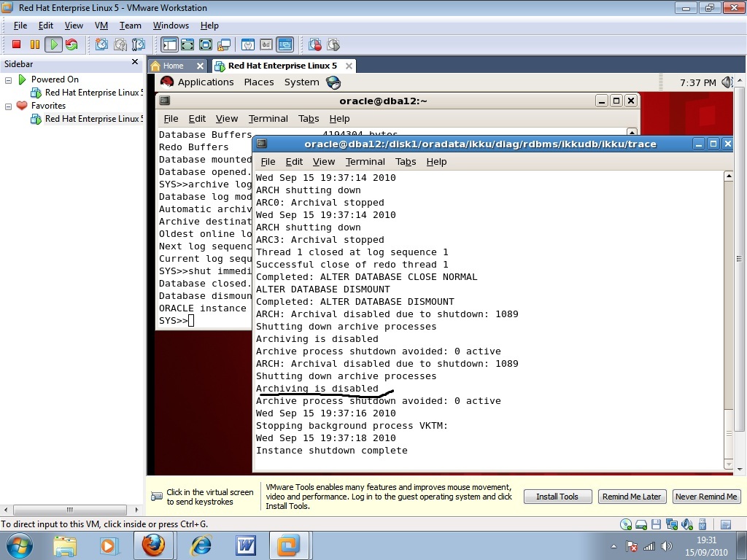Open snapshot manager from the toolbar
This screenshot has height=560, width=747.
138,44
